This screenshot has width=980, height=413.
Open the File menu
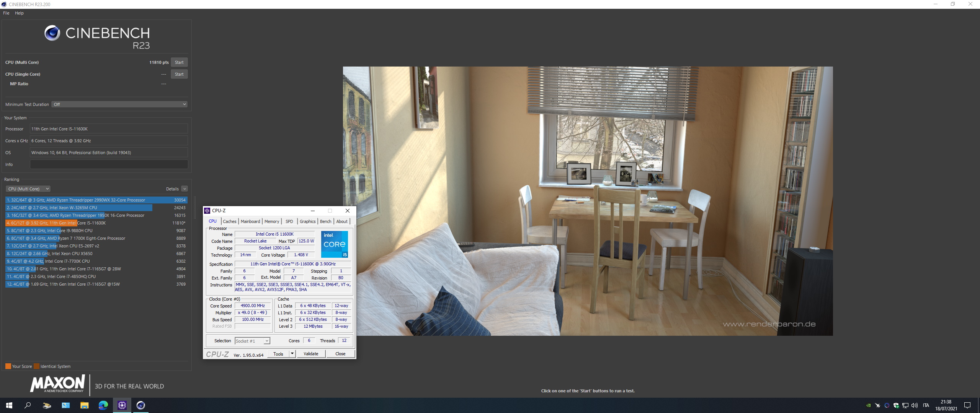point(6,13)
